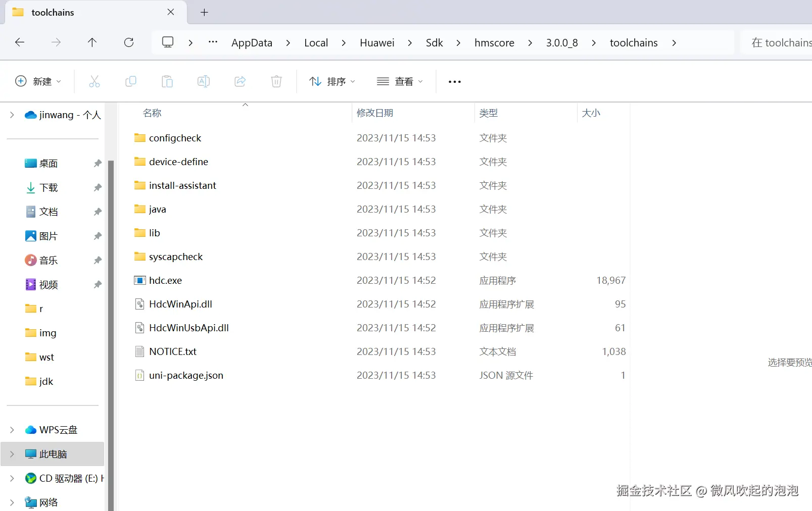Click the Delete trash can icon
Screen dimensions: 812x511
pyautogui.click(x=276, y=81)
